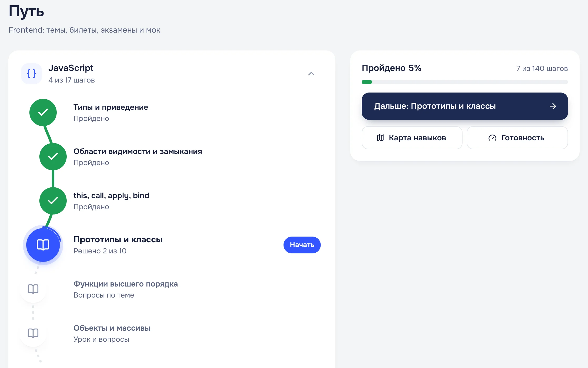Click the JavaScript section title
The image size is (588, 368).
[x=71, y=68]
